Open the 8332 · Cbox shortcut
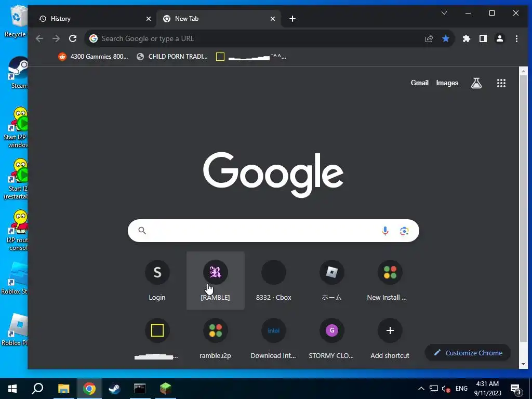Viewport: 532px width, 399px height. pos(273,280)
